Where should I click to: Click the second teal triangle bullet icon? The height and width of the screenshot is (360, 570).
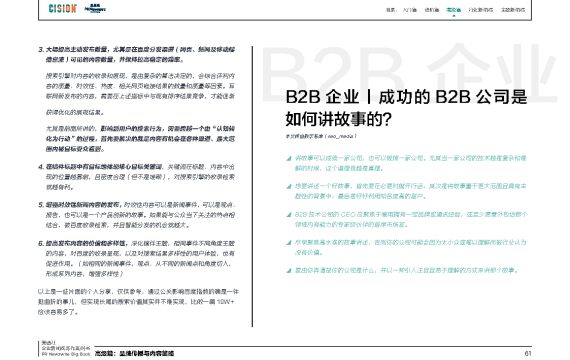(289, 186)
